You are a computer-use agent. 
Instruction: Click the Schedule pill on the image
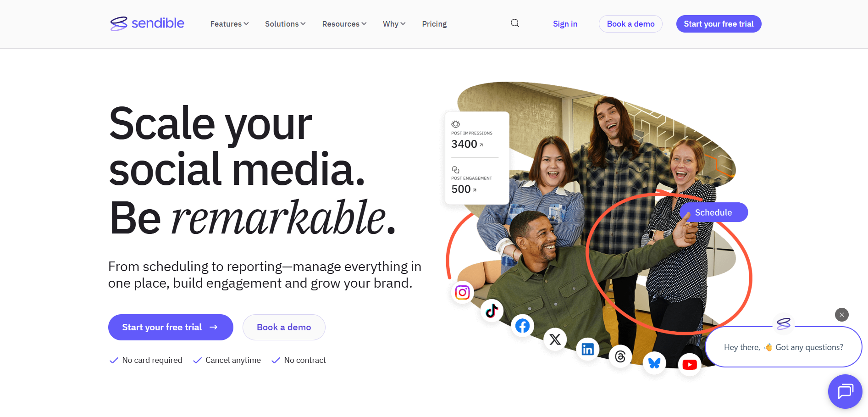click(x=713, y=212)
